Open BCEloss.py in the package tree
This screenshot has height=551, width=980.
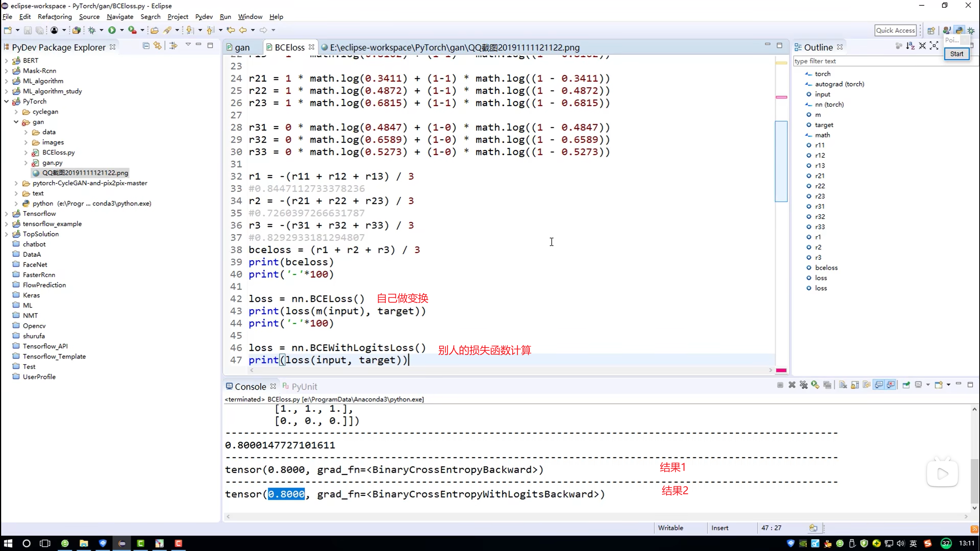[58, 152]
